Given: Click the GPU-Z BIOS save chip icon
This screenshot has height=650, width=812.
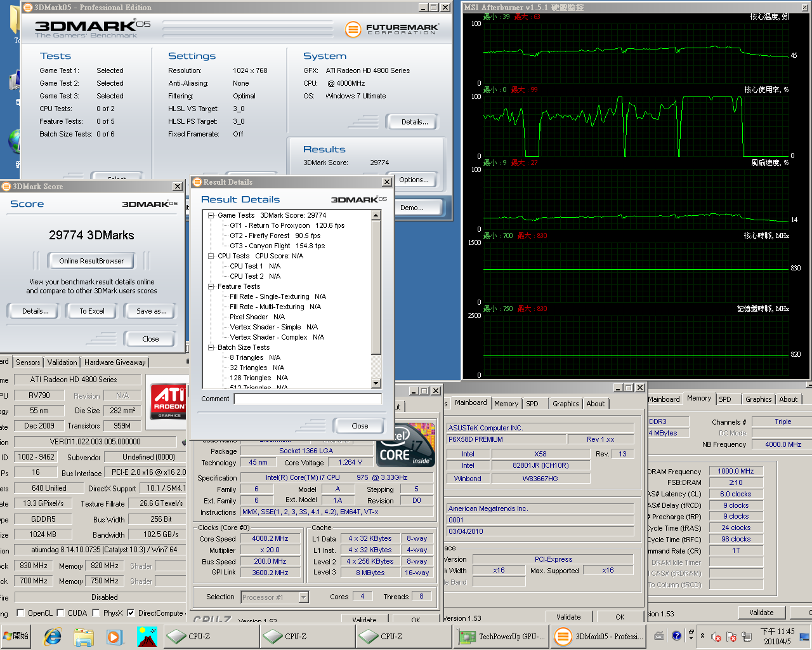Looking at the screenshot, I should click(184, 441).
